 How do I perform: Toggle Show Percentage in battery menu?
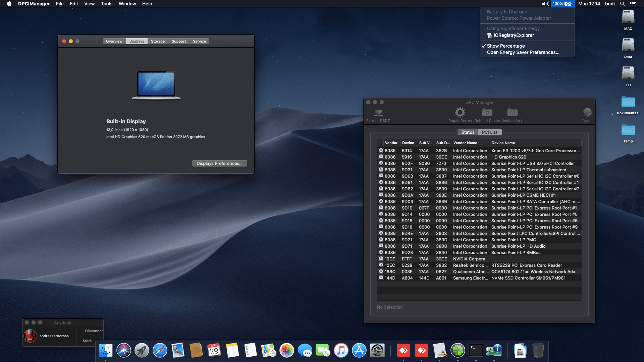point(505,46)
